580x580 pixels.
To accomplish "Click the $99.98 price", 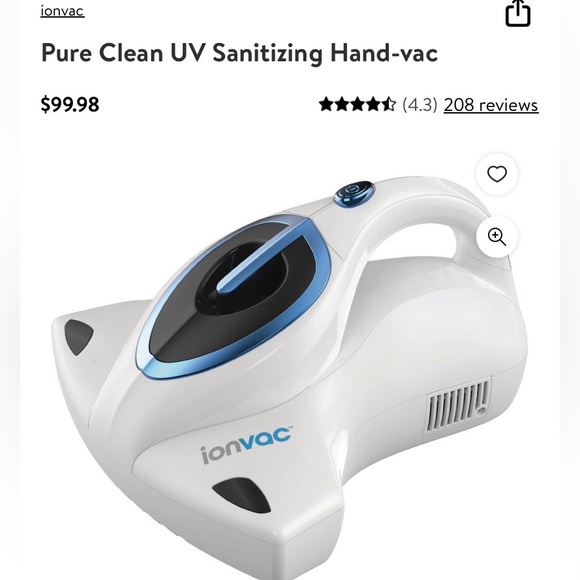I will tap(70, 104).
